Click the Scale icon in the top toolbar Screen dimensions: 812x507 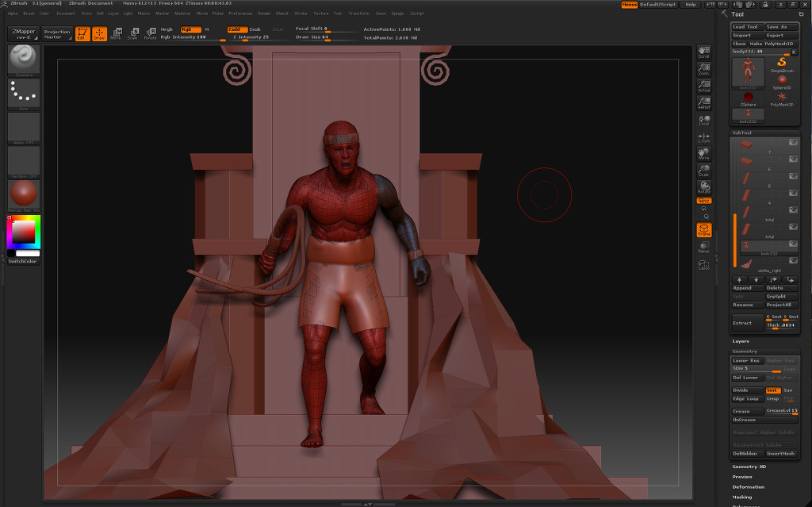[x=132, y=33]
